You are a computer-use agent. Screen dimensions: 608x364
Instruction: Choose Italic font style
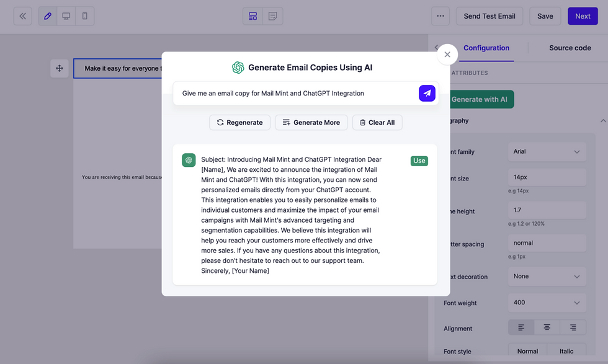click(x=566, y=351)
